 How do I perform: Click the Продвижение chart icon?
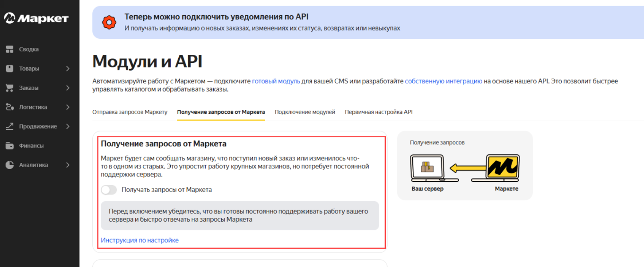9,126
